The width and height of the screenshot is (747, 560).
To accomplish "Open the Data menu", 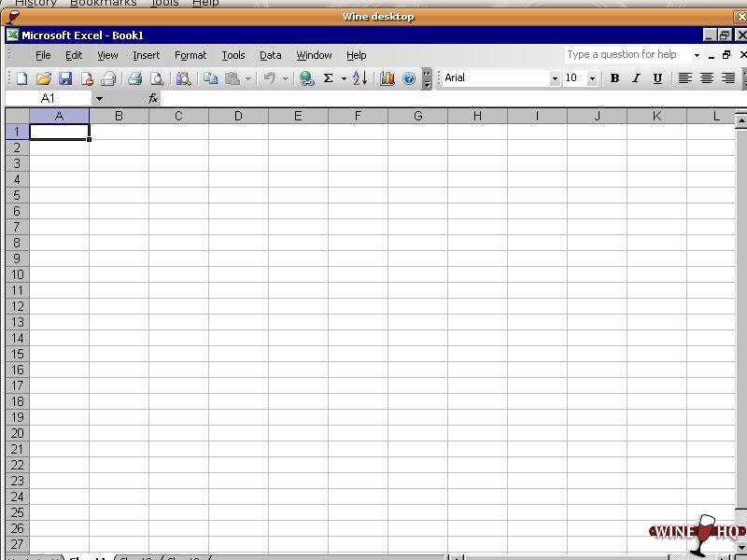I will (271, 55).
